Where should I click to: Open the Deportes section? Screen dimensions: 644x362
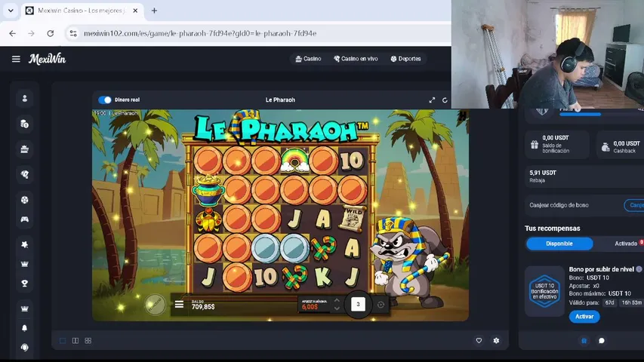point(405,59)
